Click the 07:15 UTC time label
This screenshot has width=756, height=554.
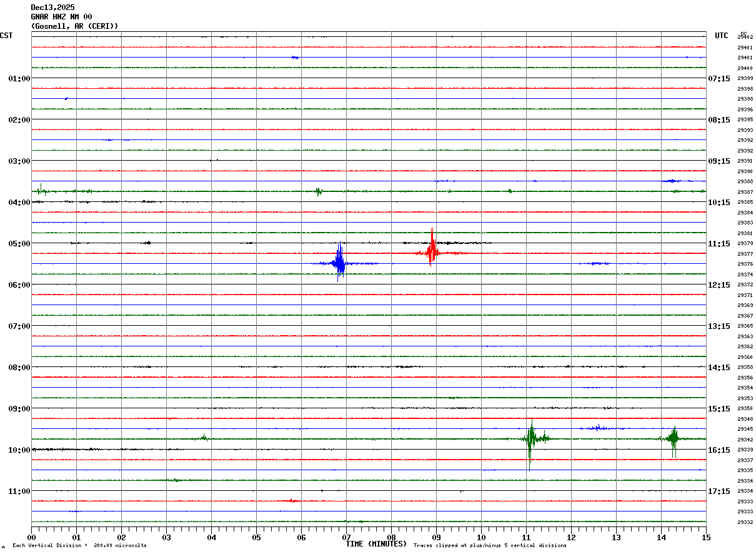719,78
